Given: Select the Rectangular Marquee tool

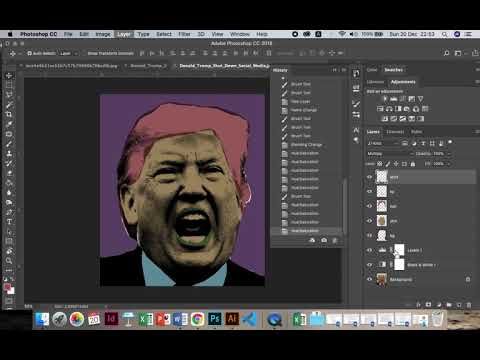Looking at the screenshot, I should (9, 85).
